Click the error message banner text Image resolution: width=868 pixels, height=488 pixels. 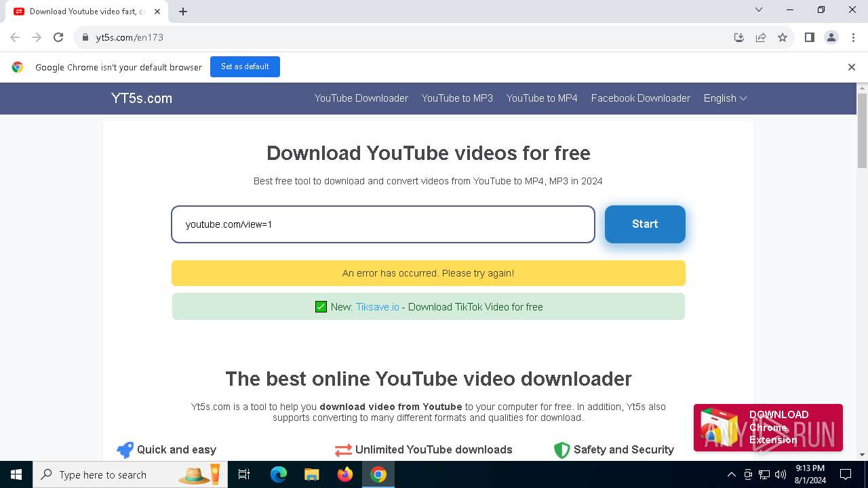[x=428, y=273]
